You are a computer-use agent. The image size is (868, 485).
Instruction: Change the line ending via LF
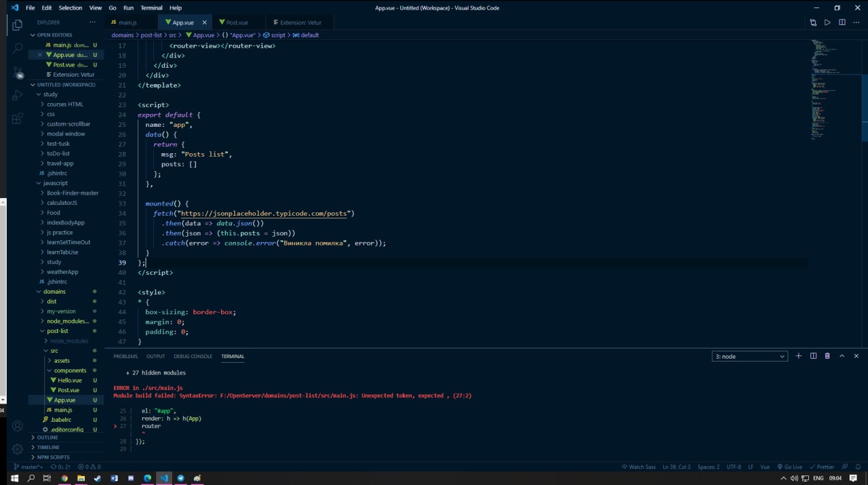pyautogui.click(x=751, y=467)
